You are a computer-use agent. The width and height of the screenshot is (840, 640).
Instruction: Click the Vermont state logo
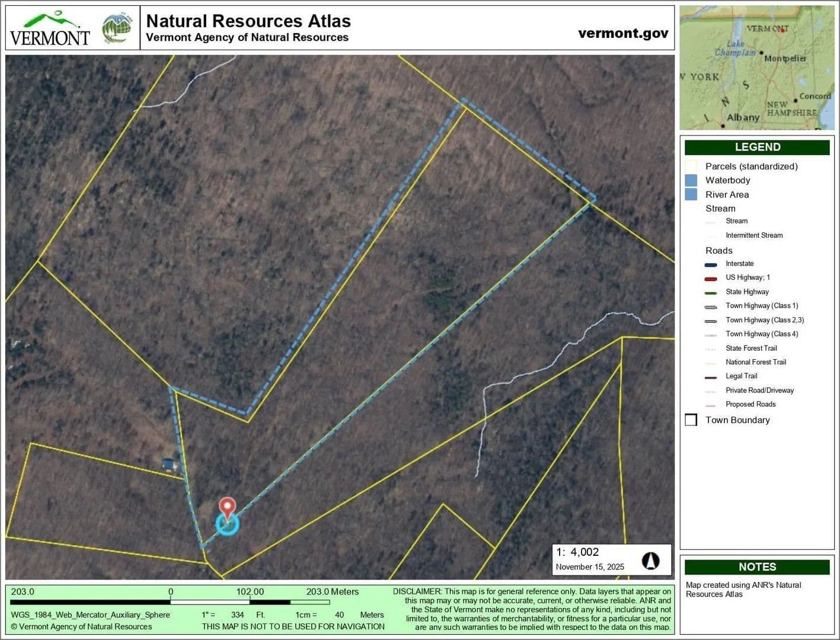click(x=50, y=28)
